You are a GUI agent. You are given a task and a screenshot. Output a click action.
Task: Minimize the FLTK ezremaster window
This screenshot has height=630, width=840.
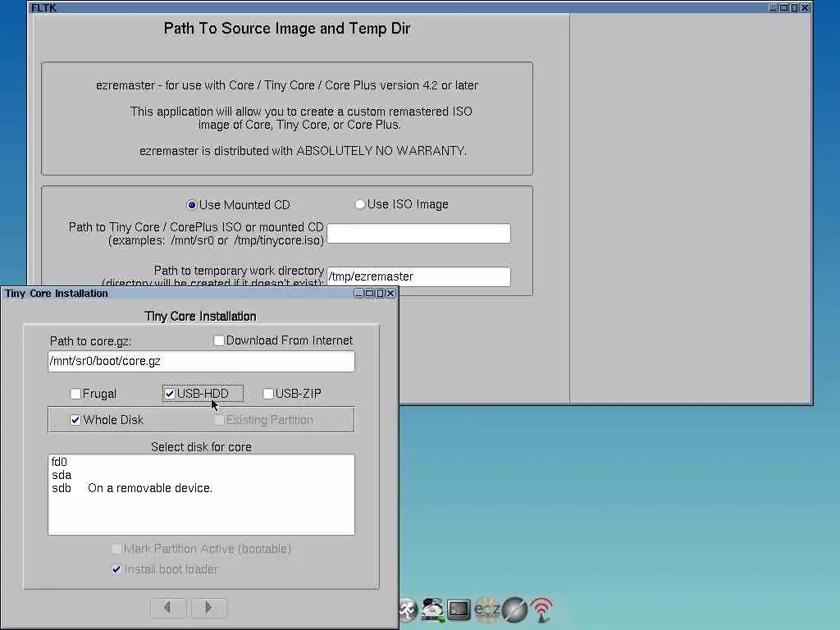pos(773,7)
